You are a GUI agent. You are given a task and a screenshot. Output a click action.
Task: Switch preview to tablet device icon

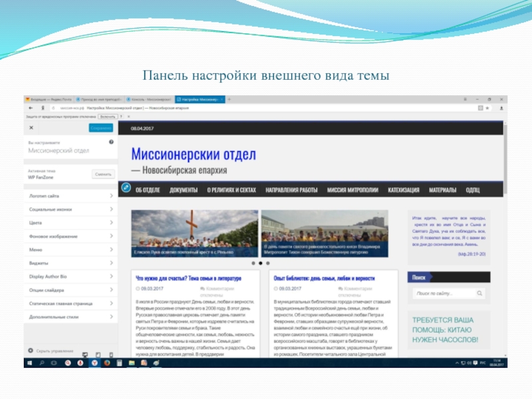[98, 354]
